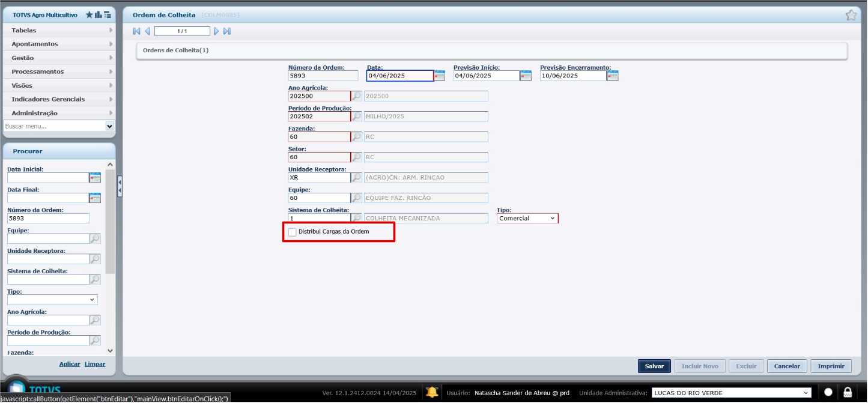Click the Imprimir button
Viewport: 868px width, 403px height.
point(831,366)
